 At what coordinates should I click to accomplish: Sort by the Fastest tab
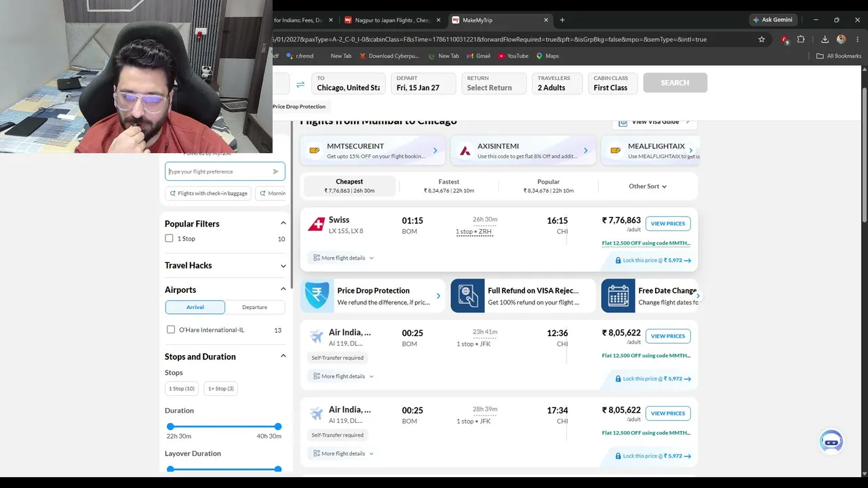tap(449, 186)
